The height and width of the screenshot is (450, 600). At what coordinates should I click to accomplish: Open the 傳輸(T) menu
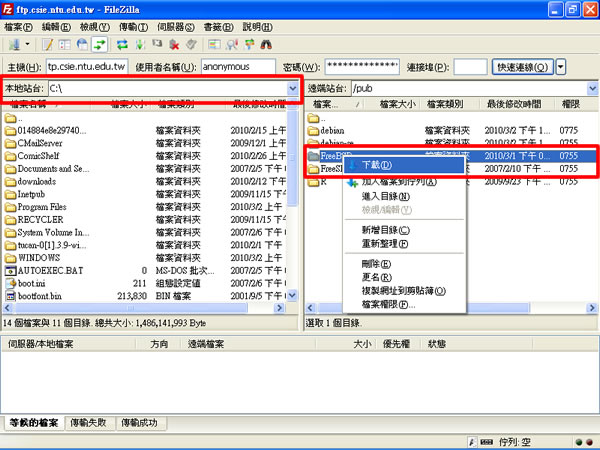[133, 27]
